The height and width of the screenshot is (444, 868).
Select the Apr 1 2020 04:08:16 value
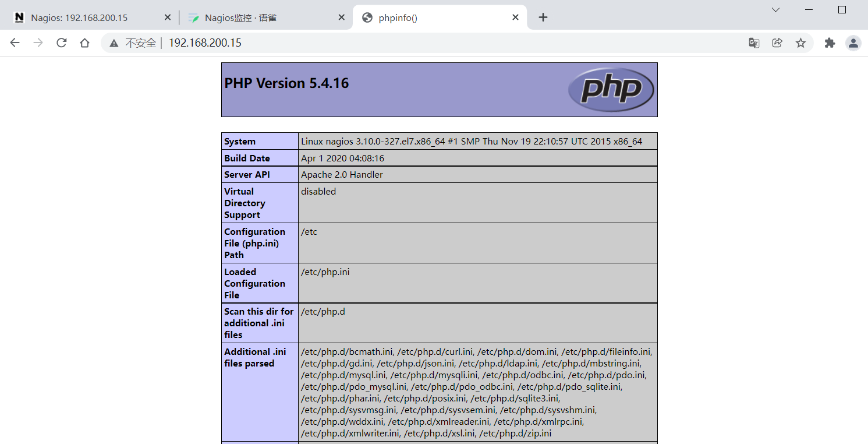(x=342, y=158)
